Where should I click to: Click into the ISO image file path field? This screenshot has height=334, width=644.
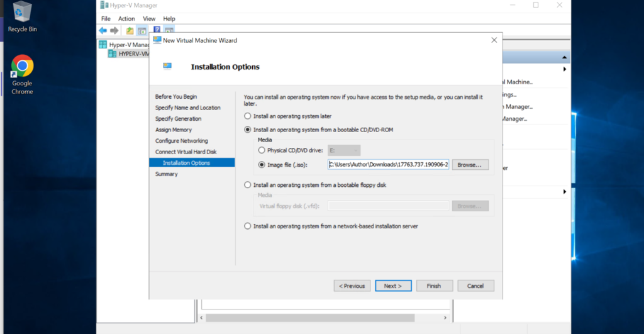(388, 164)
